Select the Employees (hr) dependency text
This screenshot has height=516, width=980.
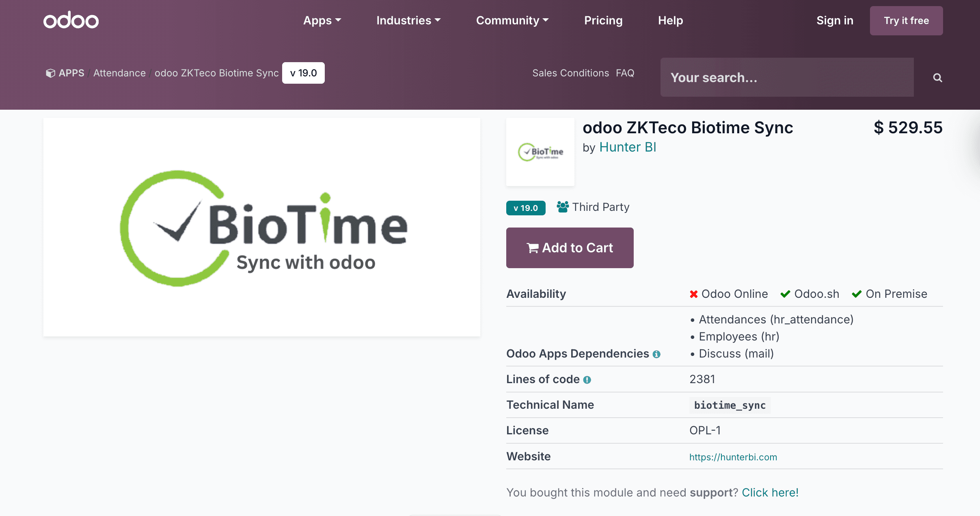point(739,337)
